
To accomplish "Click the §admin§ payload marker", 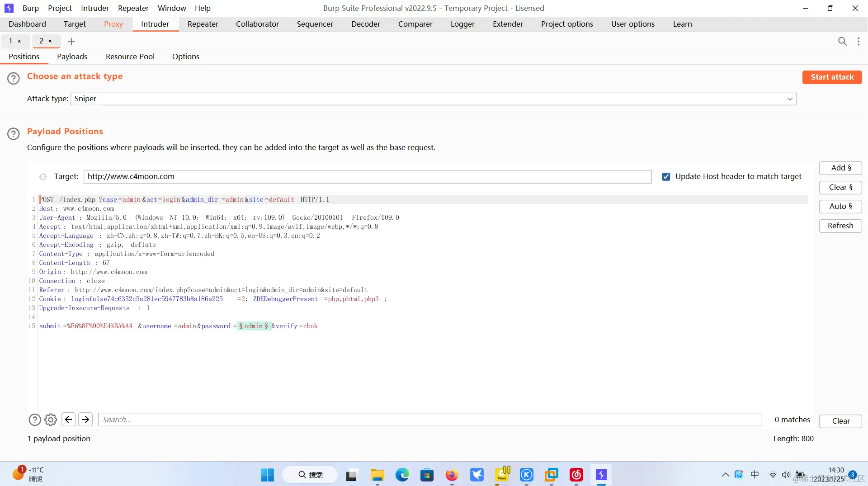I will pos(254,326).
